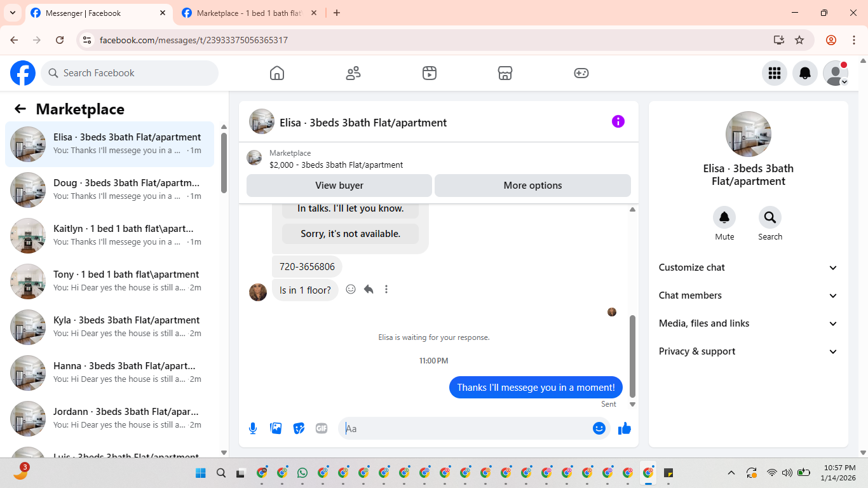Viewport: 868px width, 488px height.
Task: Open the Facebook menu grid icon
Action: point(775,73)
